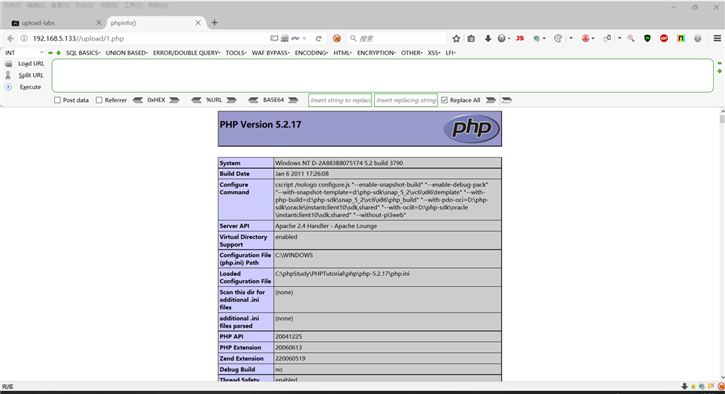Click the clipboard library icon in the toolbar
The height and width of the screenshot is (394, 725).
click(x=471, y=38)
